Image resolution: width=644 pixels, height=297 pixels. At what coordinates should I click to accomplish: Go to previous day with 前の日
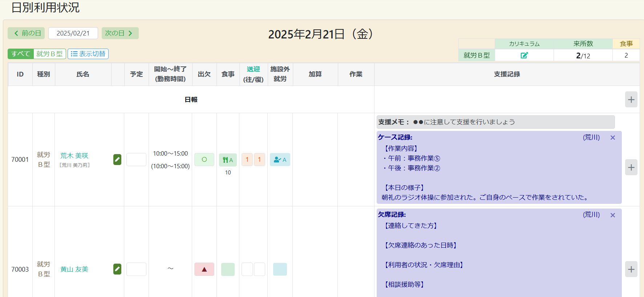(26, 33)
